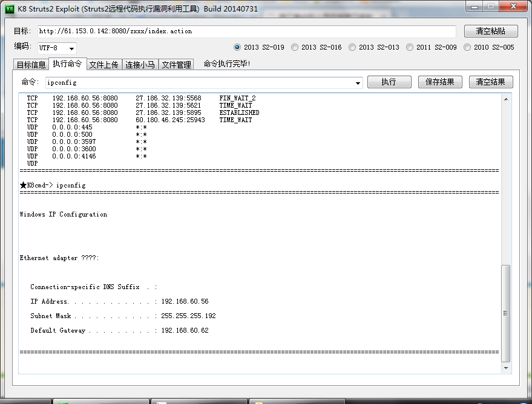Screen dimensions: 532x404
Task: Click the FIN_WAIT_2 state text
Action: click(237, 99)
